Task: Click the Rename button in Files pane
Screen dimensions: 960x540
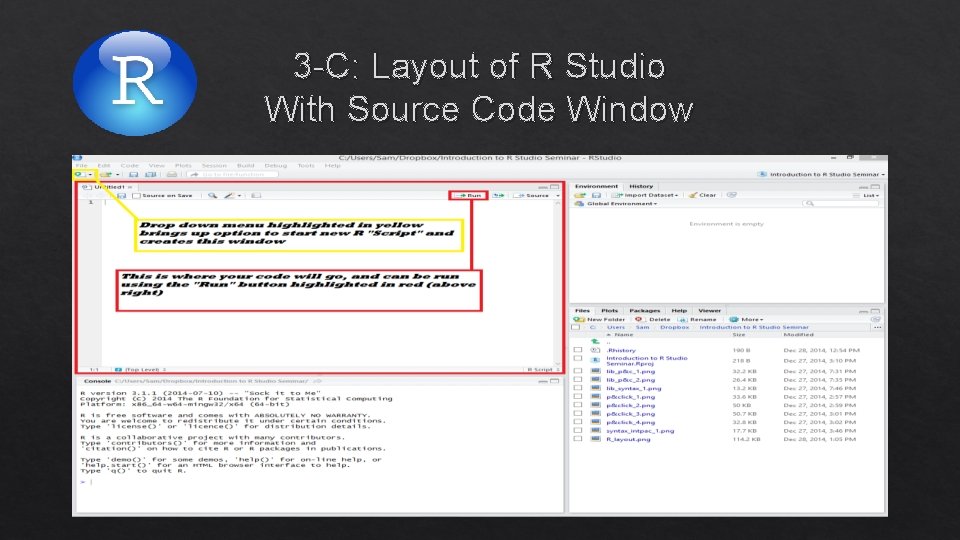Action: [697, 319]
